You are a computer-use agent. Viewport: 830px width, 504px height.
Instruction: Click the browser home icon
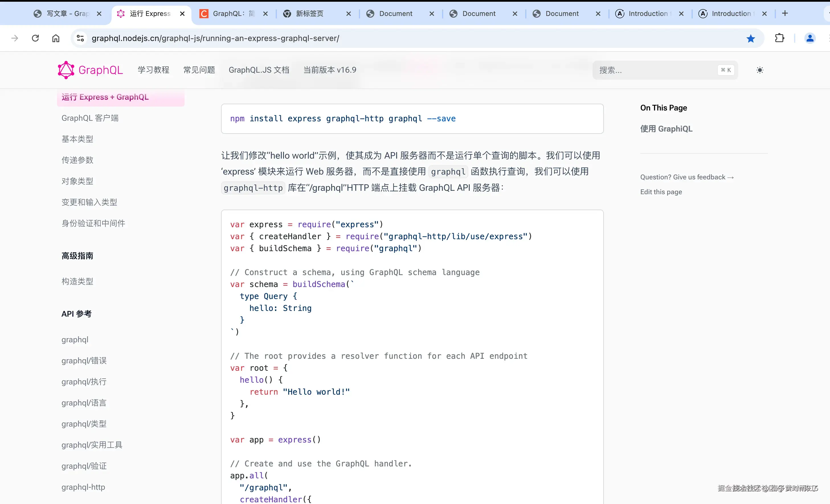click(x=56, y=38)
